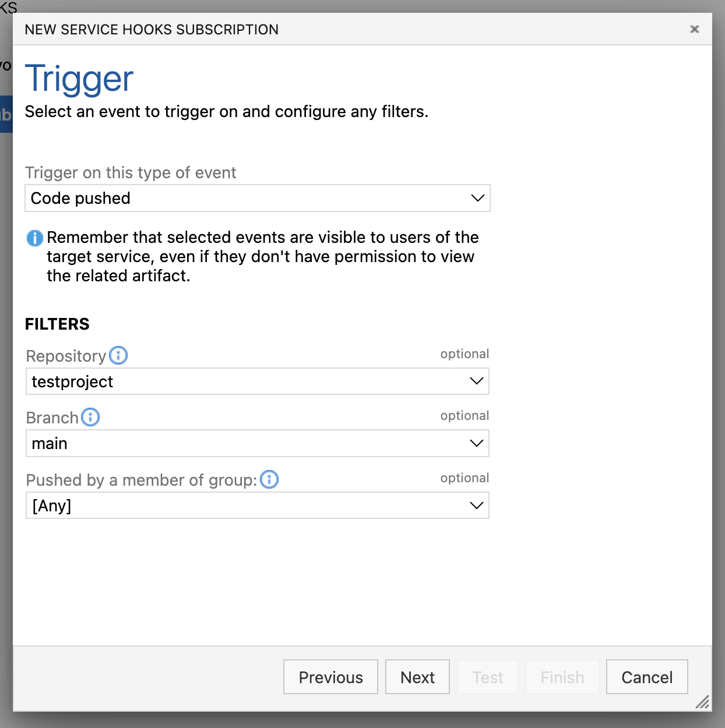Image resolution: width=725 pixels, height=728 pixels.
Task: Click the blue info icon in the event visibility notice
Action: click(34, 237)
